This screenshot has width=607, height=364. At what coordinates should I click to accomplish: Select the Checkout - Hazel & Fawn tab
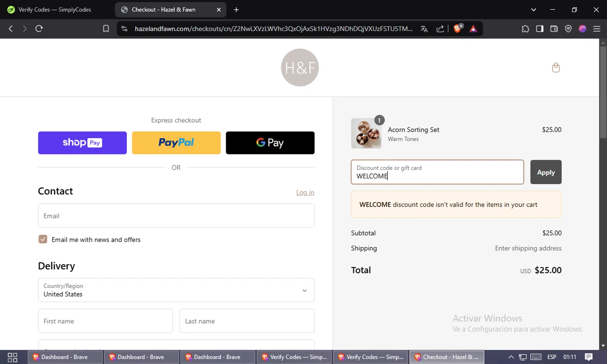pos(170,10)
